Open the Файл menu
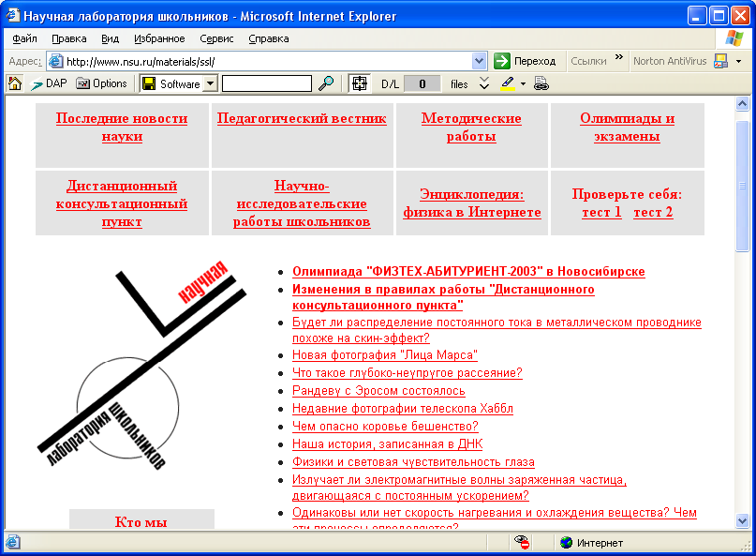The image size is (756, 556). click(24, 38)
